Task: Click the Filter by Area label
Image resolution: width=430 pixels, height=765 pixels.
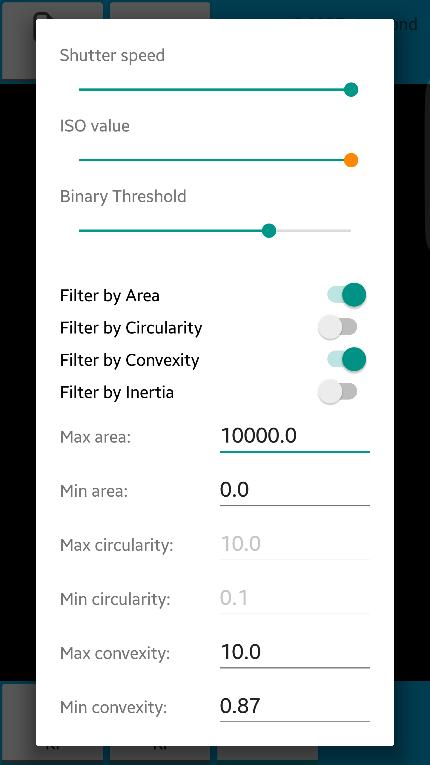Action: point(110,296)
